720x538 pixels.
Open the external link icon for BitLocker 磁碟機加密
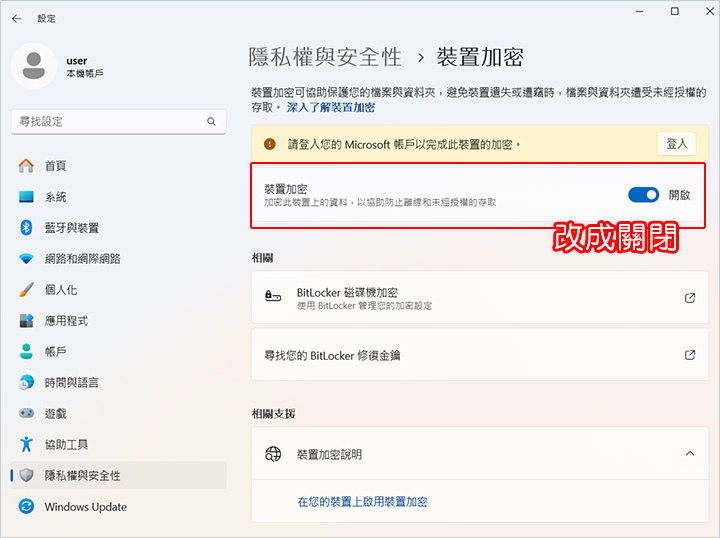pyautogui.click(x=690, y=298)
